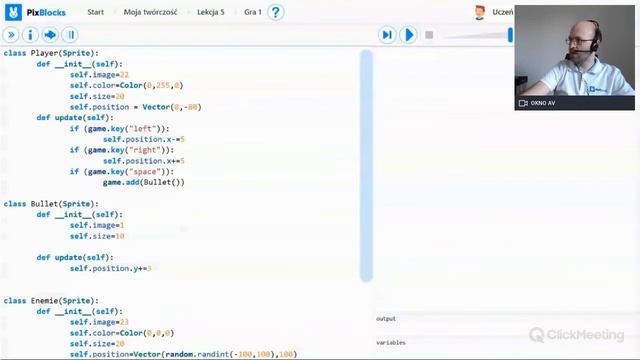This screenshot has width=640, height=360.
Task: Click the line 'class Bullet(Sprite):'
Action: pos(51,204)
